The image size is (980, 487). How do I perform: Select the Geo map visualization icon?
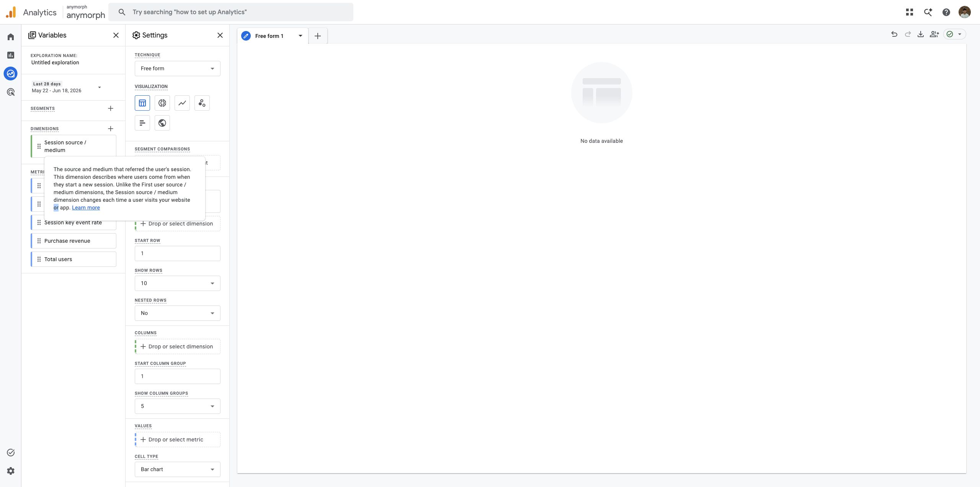click(162, 123)
